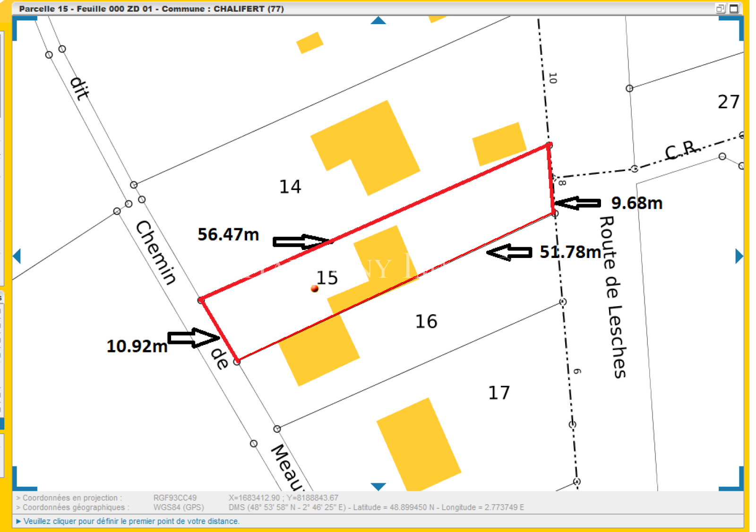Image resolution: width=756 pixels, height=532 pixels.
Task: Pan the map south with bottom arrow
Action: click(x=378, y=486)
